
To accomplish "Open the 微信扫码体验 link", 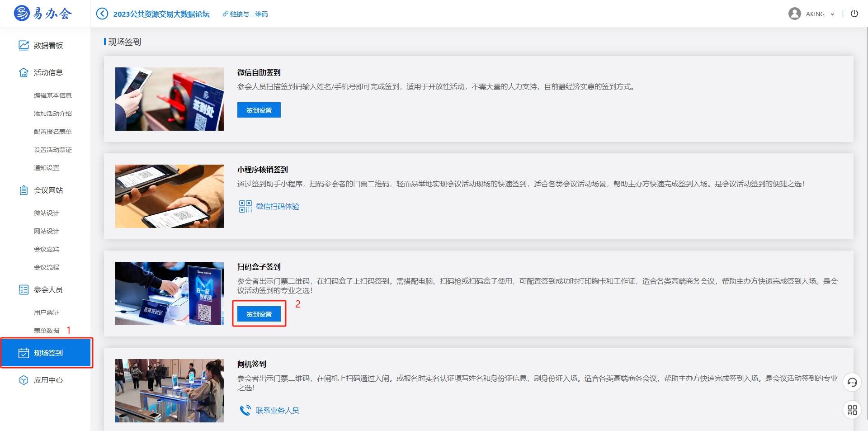I will [x=278, y=206].
